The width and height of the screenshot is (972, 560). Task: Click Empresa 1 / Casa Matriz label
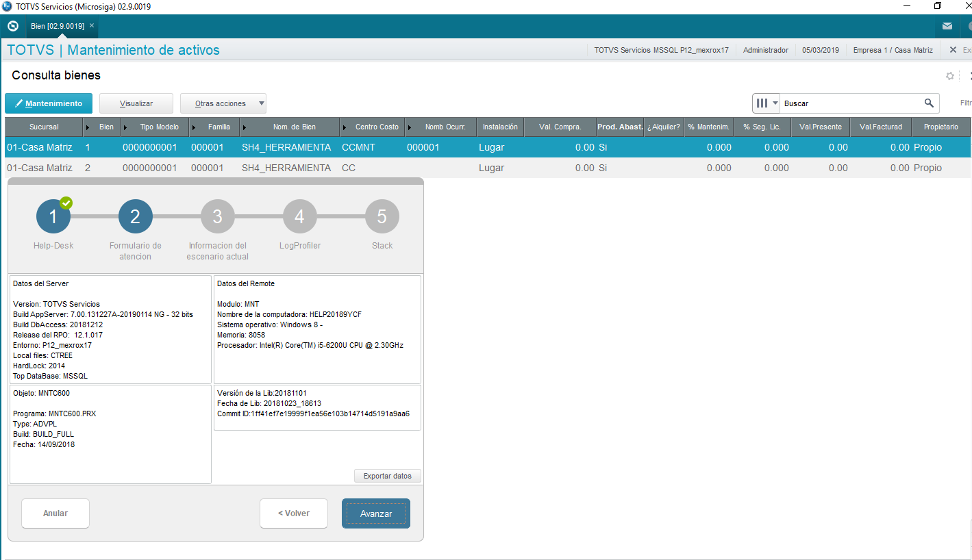(893, 50)
